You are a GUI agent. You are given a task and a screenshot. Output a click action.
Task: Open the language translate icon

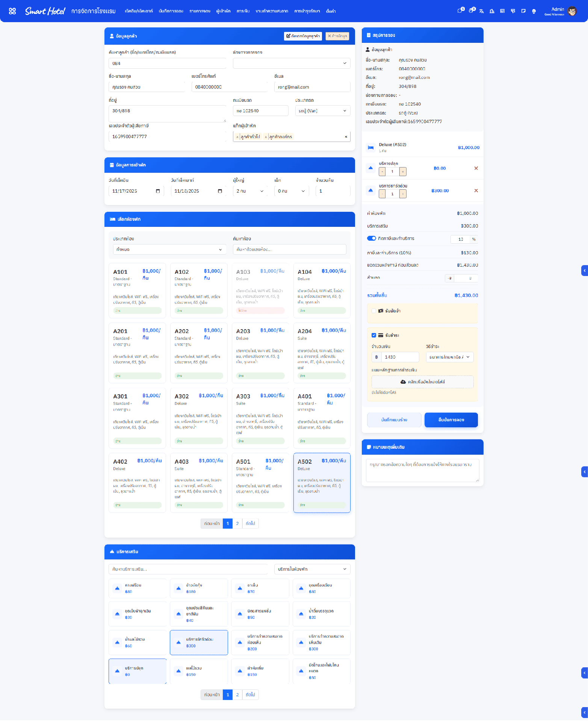(481, 11)
